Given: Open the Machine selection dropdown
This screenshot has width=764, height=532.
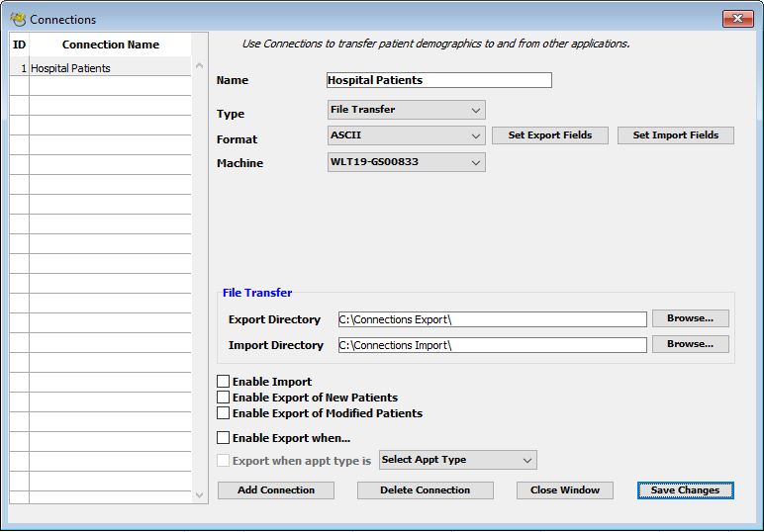Looking at the screenshot, I should tap(406, 162).
